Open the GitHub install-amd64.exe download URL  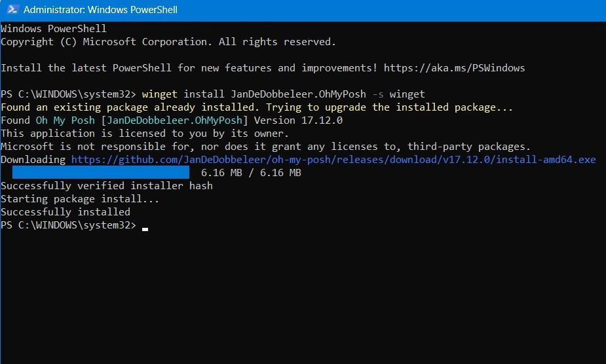[x=333, y=160]
